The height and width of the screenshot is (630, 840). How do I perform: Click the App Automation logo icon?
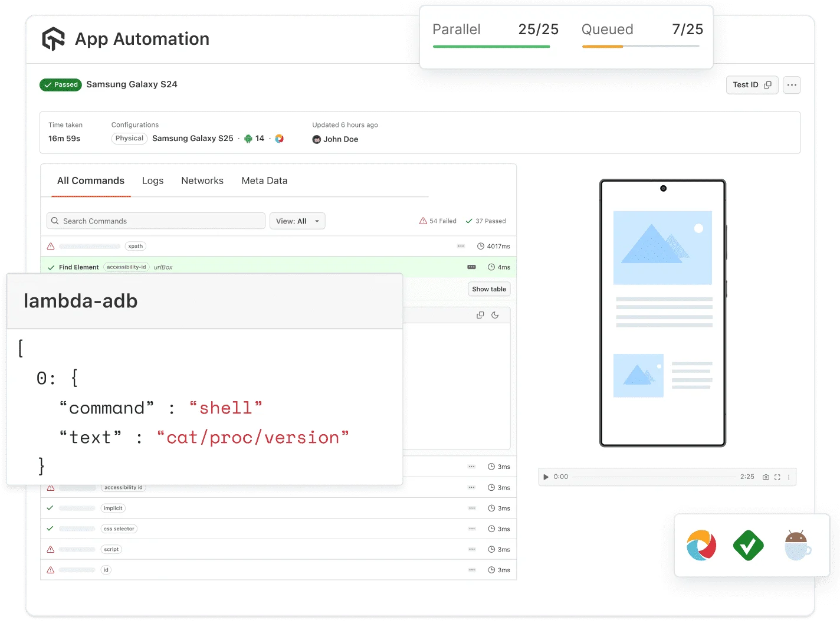(52, 38)
